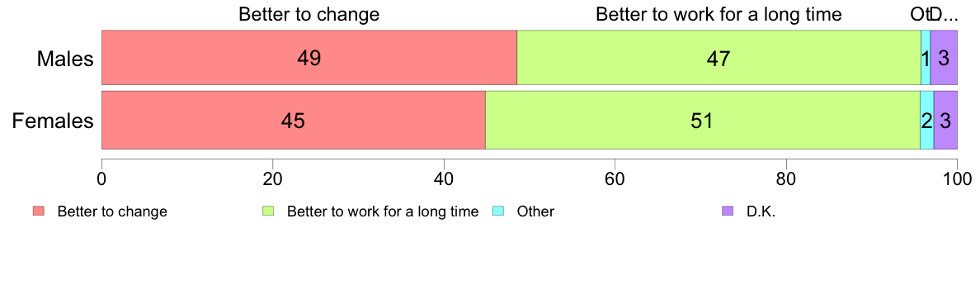The image size is (980, 304).
Task: Click the Males row label
Action: coord(66,59)
